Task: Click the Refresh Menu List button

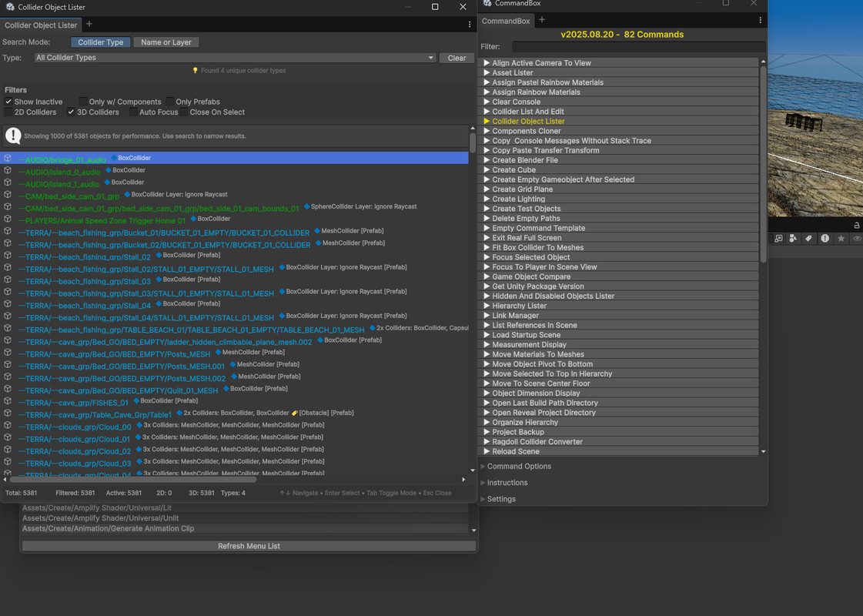Action: [249, 546]
